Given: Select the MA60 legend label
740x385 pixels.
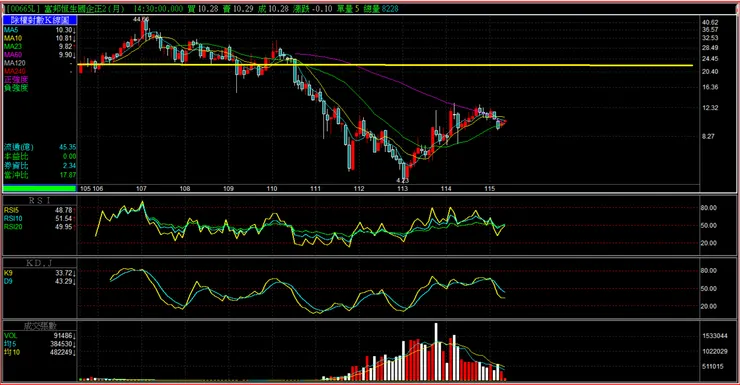Looking at the screenshot, I should pyautogui.click(x=13, y=55).
